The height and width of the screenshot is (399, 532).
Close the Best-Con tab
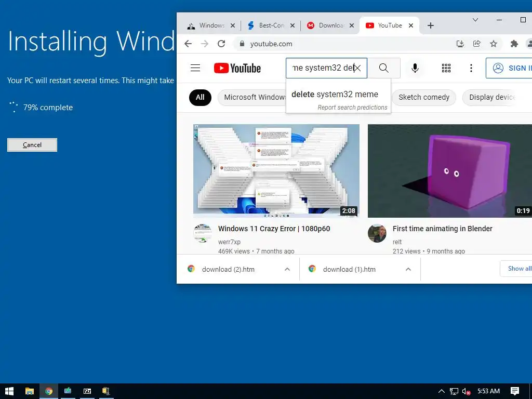click(292, 25)
